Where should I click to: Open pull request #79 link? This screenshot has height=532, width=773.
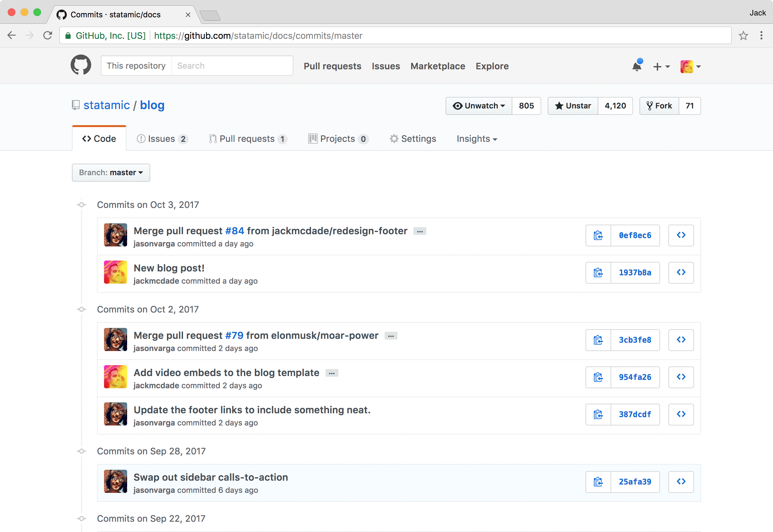[x=234, y=335]
